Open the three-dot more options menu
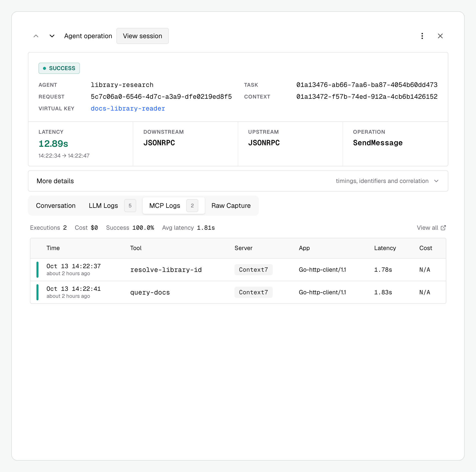The height and width of the screenshot is (472, 476). [x=422, y=36]
